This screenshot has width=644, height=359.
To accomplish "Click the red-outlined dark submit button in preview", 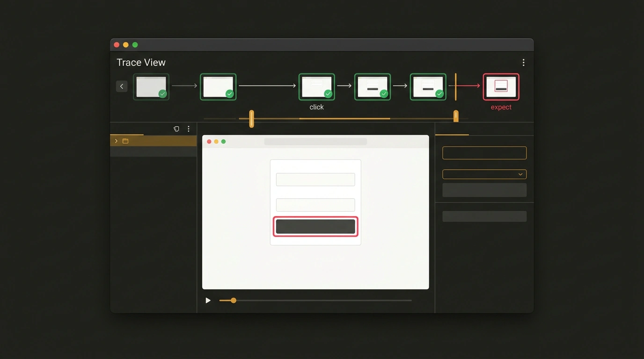I will [315, 227].
